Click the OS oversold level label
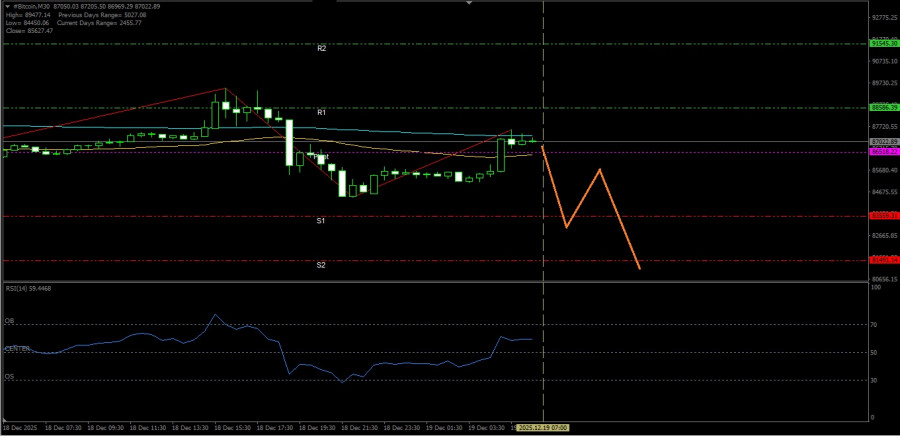 point(9,376)
